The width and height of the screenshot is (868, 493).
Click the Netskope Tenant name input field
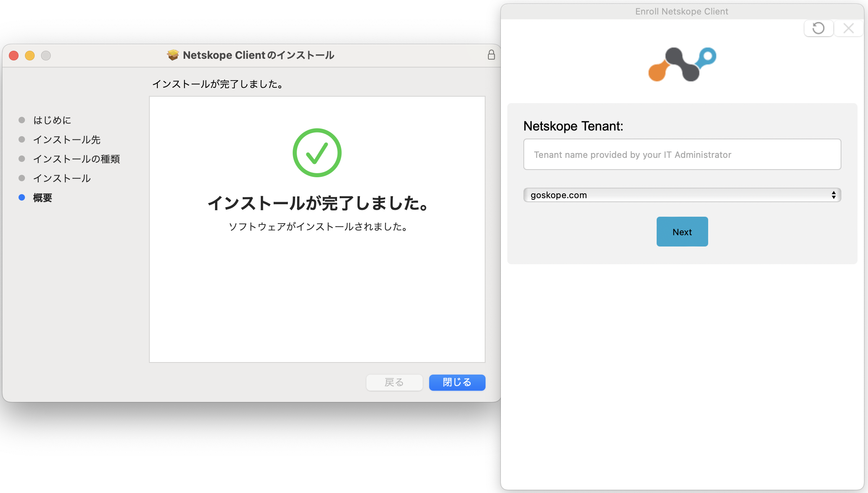coord(682,154)
